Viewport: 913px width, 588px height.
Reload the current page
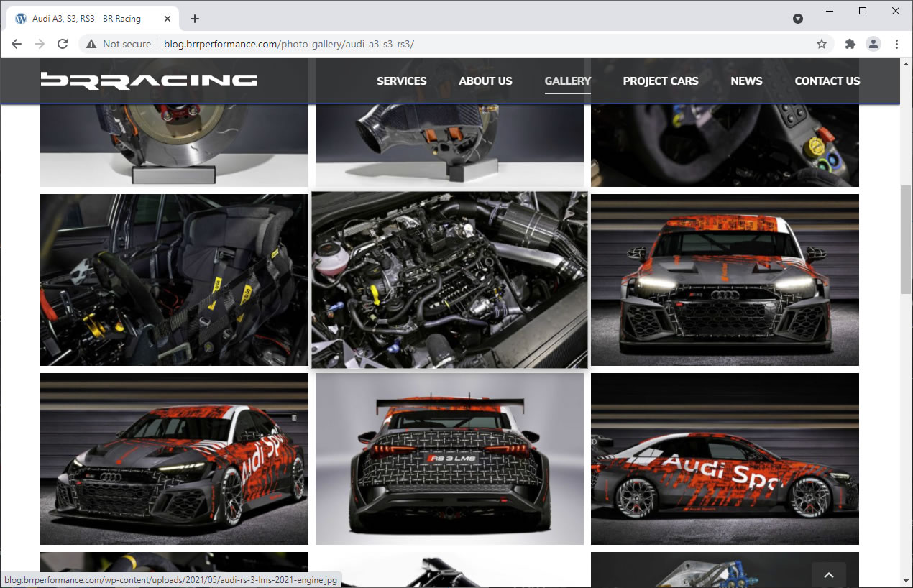[63, 44]
